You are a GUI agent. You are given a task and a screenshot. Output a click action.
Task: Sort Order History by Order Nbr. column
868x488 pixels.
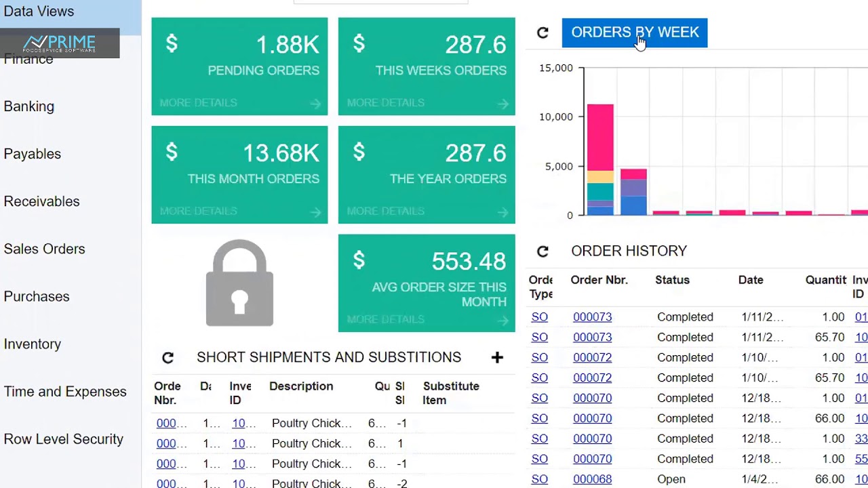599,280
